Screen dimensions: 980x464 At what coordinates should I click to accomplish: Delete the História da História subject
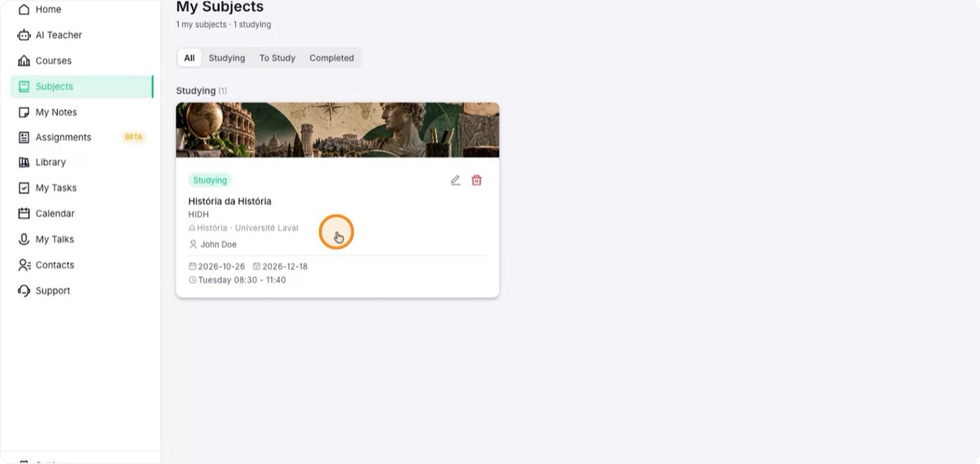click(477, 181)
